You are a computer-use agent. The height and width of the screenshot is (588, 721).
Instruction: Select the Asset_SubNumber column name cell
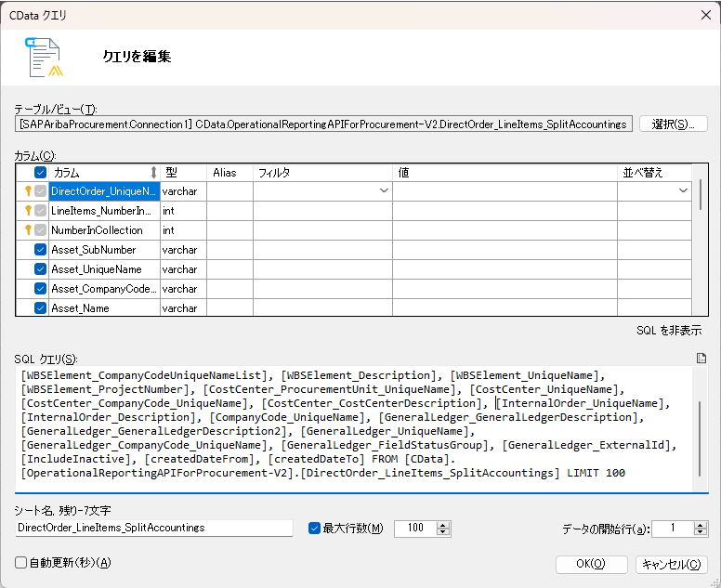click(x=104, y=250)
